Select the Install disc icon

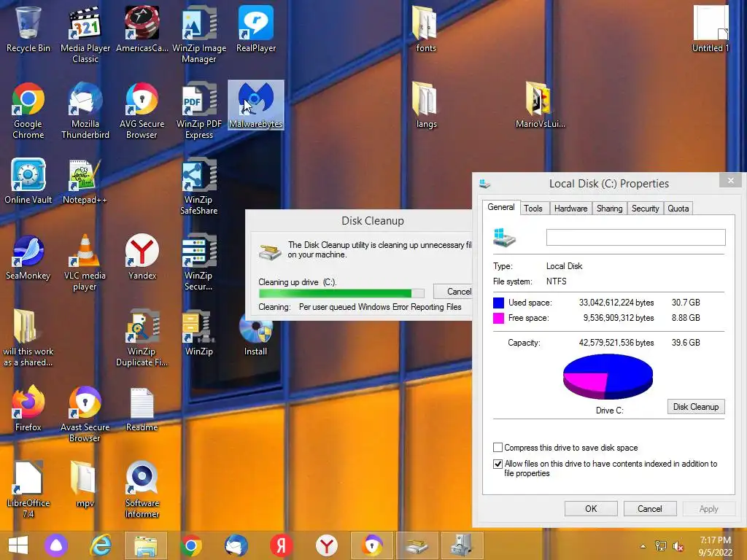pos(256,333)
